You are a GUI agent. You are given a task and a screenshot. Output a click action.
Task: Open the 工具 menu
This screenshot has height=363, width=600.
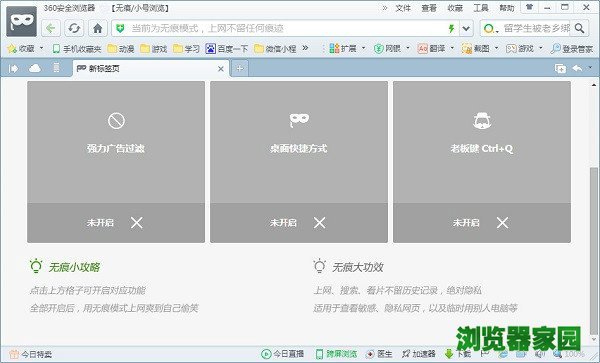[x=481, y=8]
